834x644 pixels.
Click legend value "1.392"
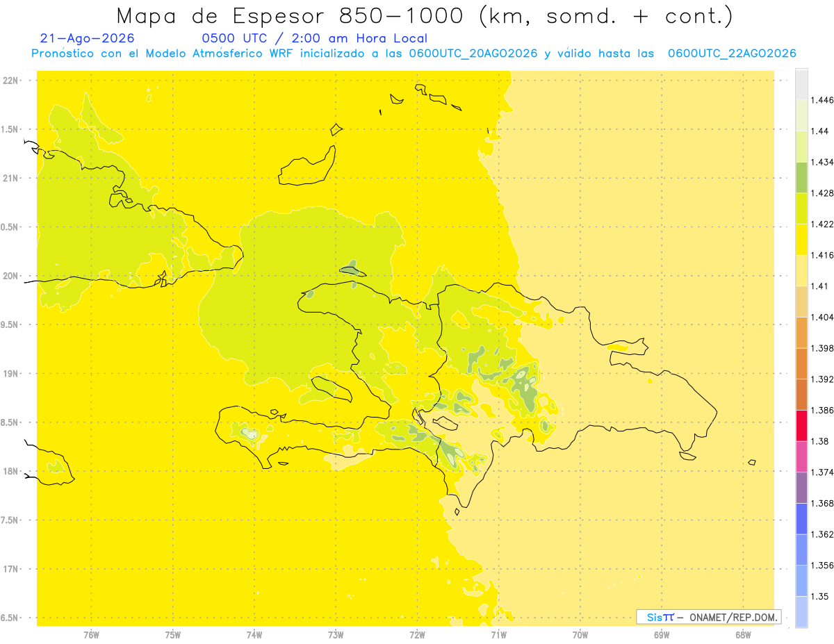[824, 379]
